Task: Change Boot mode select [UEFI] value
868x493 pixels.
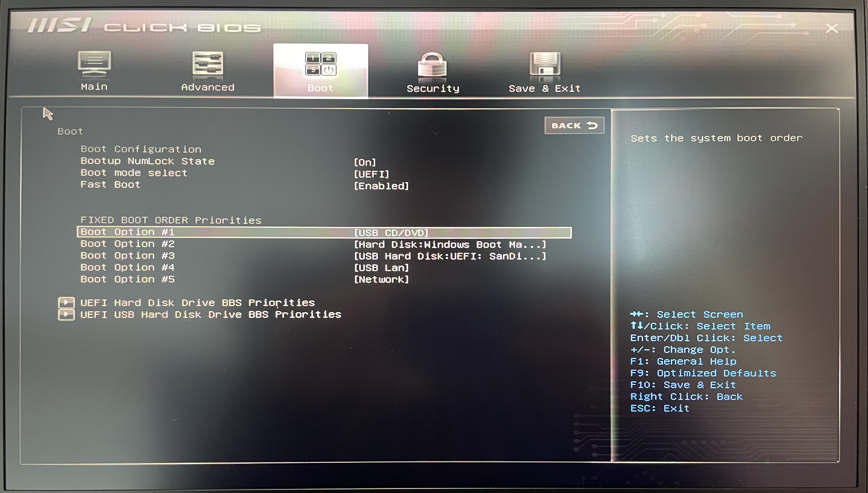Action: (x=371, y=174)
